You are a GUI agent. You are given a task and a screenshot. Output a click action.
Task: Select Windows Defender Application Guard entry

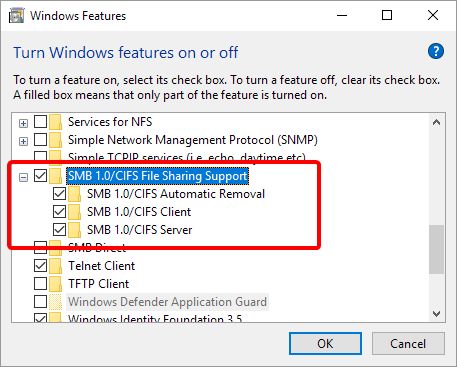(167, 302)
